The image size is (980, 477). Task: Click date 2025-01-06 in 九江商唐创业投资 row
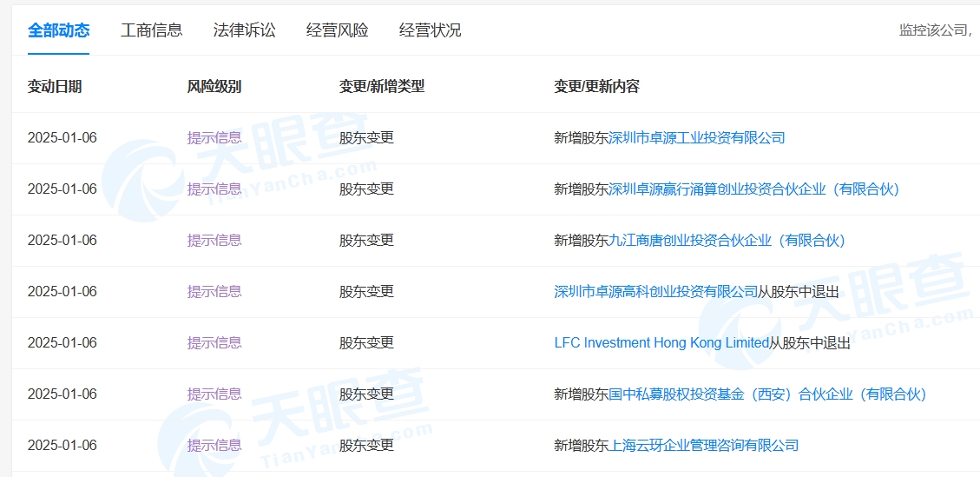pos(62,241)
